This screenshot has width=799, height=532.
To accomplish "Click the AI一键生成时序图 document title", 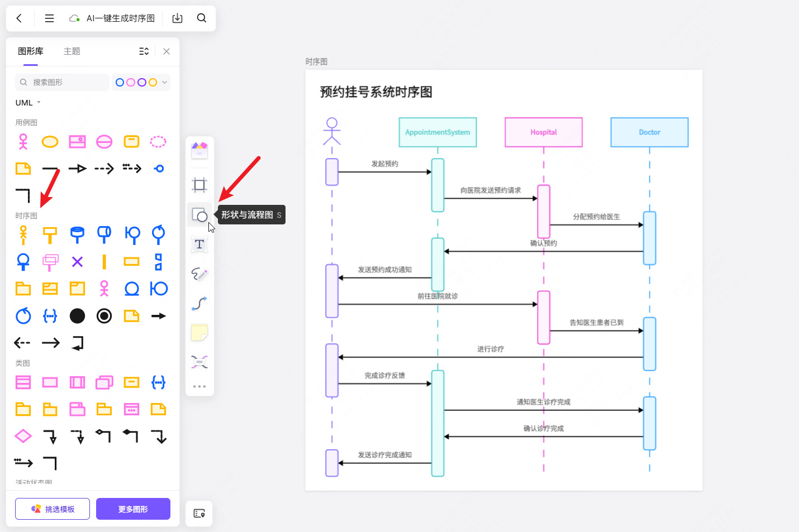I will tap(121, 18).
